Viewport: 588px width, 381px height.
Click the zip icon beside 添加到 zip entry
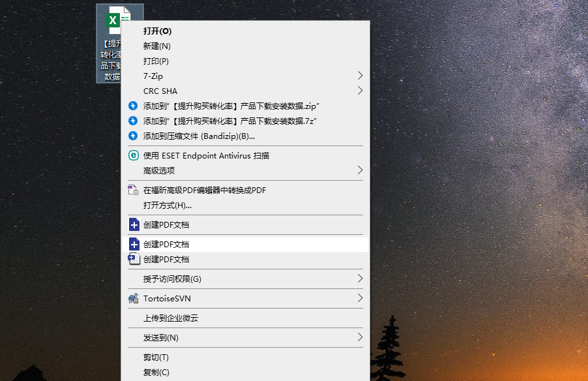tap(132, 106)
